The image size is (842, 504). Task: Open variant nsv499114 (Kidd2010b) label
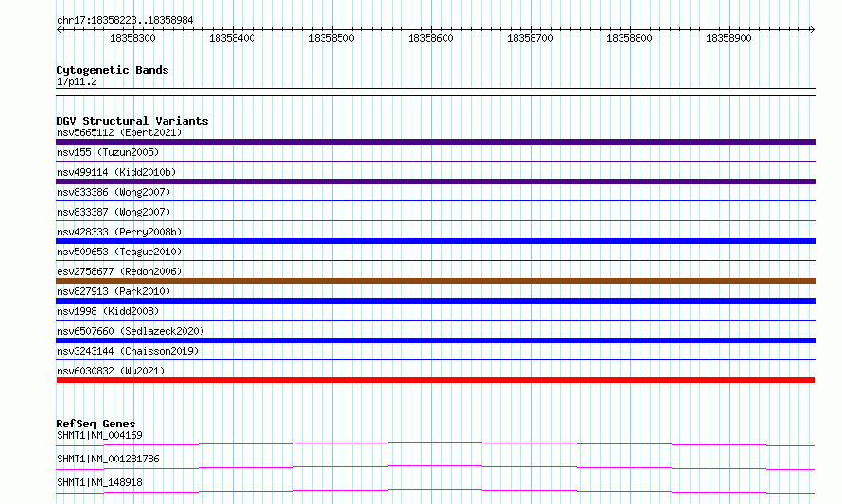(116, 172)
